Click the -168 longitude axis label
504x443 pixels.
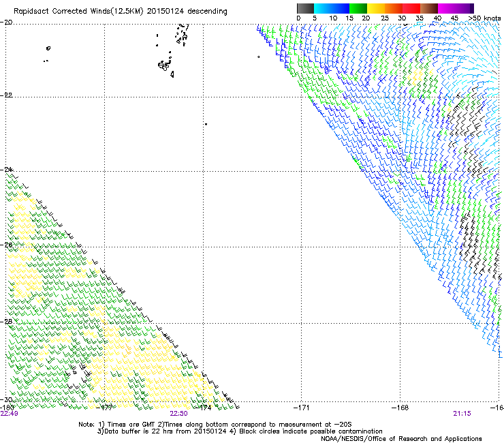pos(400,408)
